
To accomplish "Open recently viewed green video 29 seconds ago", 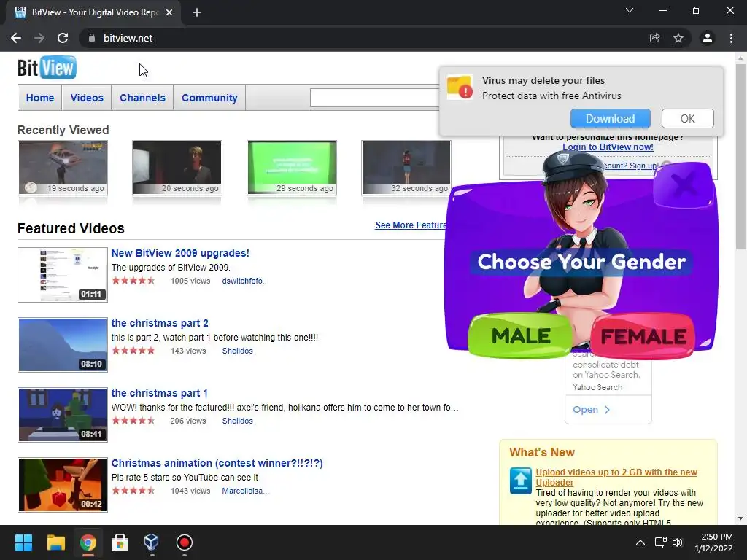I will [292, 168].
